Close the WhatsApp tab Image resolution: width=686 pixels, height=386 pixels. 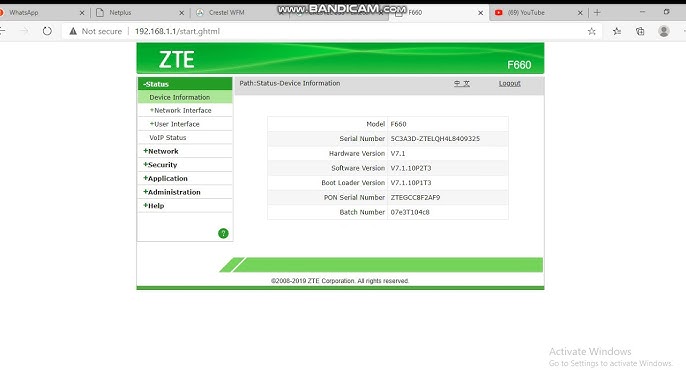(82, 13)
